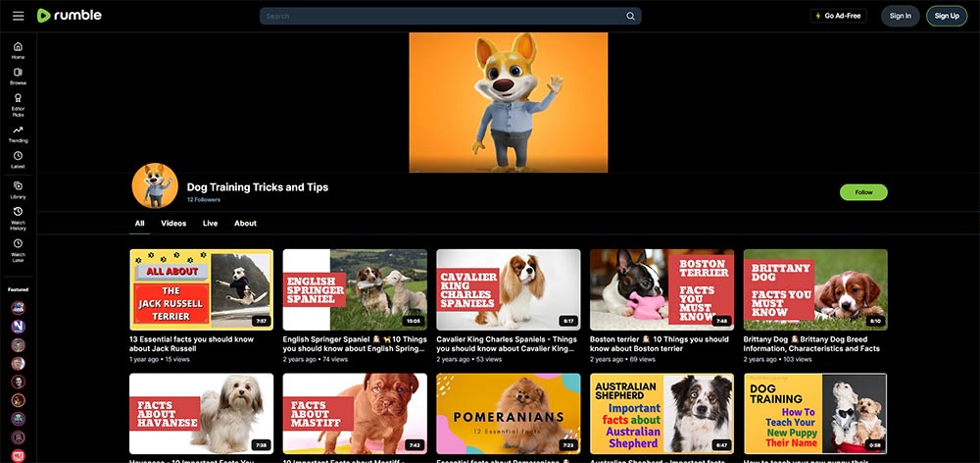Click title '13 Essential facts you should know about Jack Russell'
The height and width of the screenshot is (463, 980).
click(x=192, y=344)
